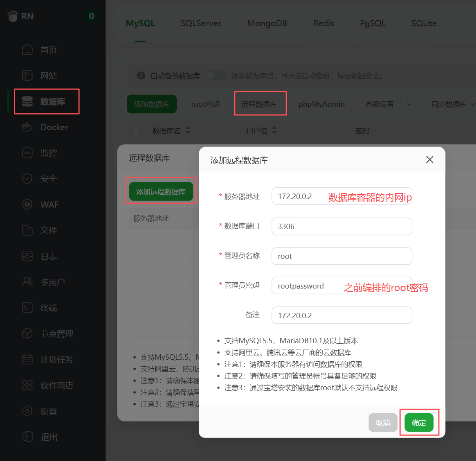The height and width of the screenshot is (461, 476).
Task: Click the database port input field
Action: 341,226
